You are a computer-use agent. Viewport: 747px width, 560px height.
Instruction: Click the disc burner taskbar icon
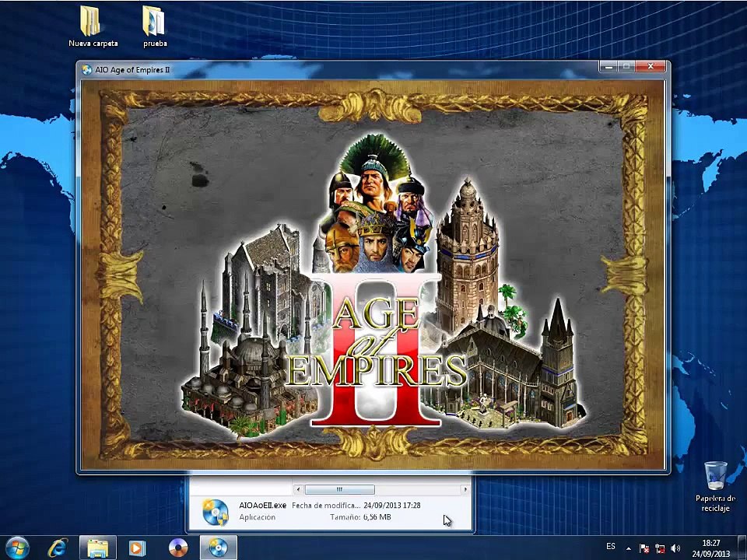pos(178,548)
